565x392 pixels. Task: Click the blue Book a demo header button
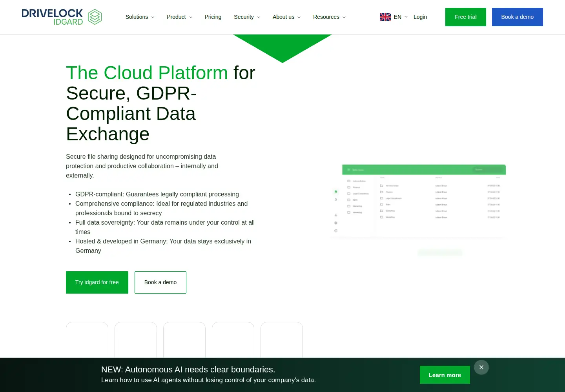click(518, 17)
